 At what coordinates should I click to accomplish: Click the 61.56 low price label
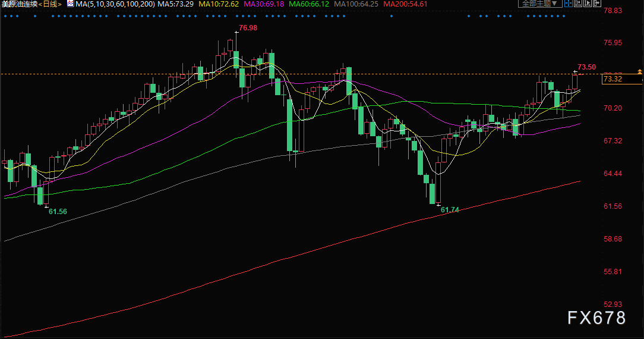tap(58, 212)
